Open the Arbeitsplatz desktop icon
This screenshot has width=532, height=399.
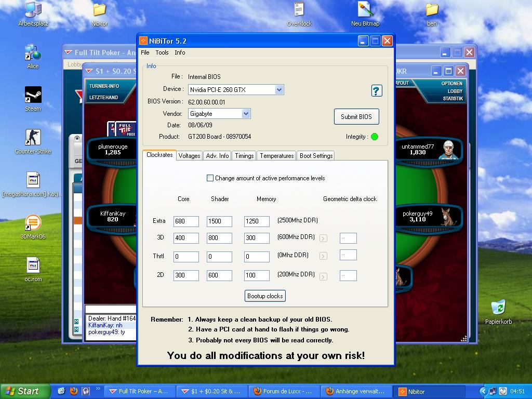[x=33, y=14]
